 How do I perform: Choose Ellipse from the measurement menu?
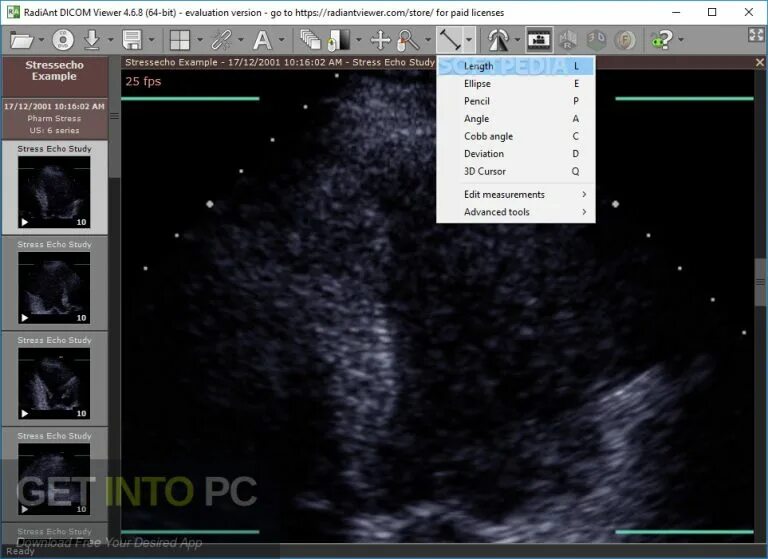click(516, 84)
